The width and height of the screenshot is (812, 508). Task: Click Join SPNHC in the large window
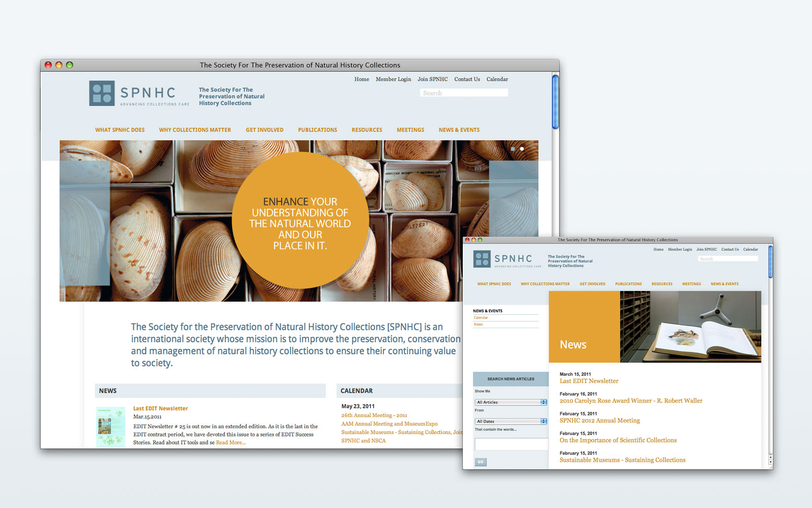tap(432, 79)
